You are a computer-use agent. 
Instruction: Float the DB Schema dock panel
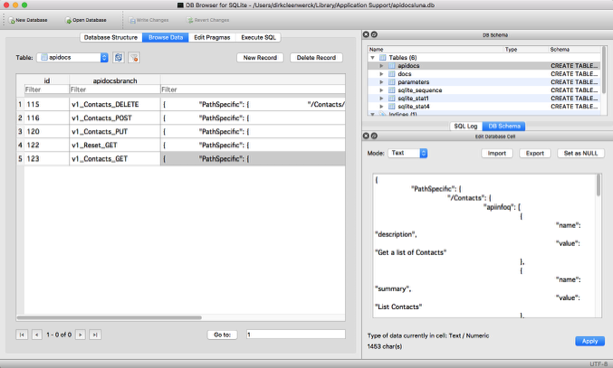coord(374,34)
